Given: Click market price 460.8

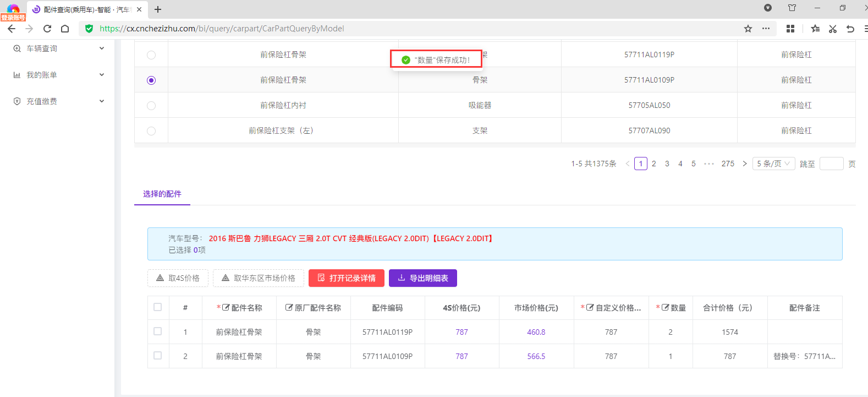Looking at the screenshot, I should tap(536, 332).
